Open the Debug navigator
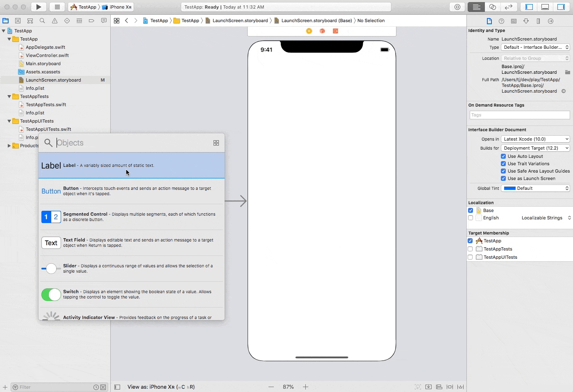The width and height of the screenshot is (573, 392). [79, 21]
